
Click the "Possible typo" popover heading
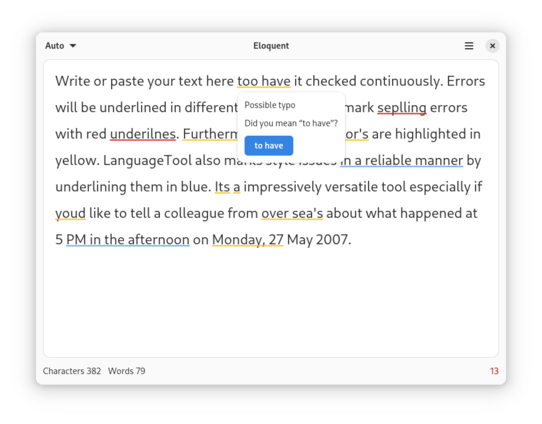point(270,105)
